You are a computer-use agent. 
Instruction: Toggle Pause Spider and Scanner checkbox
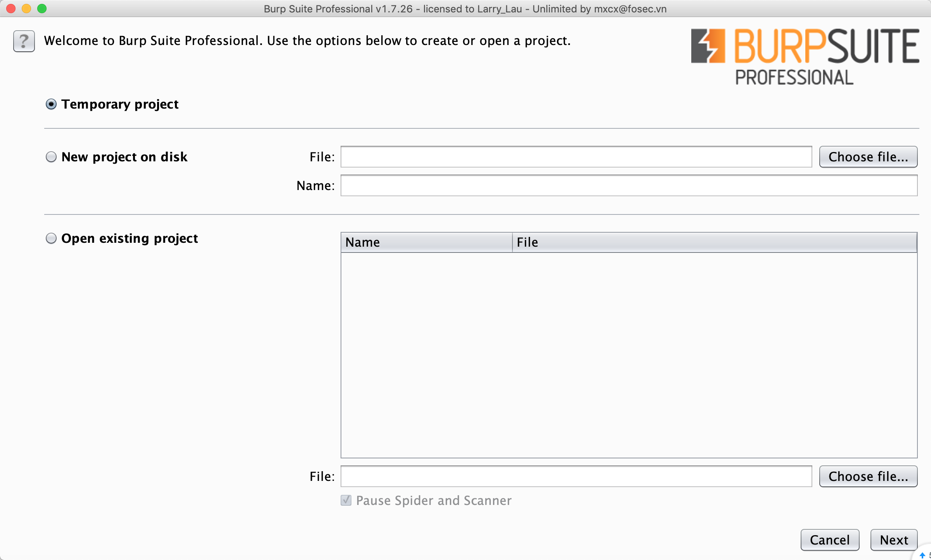(x=346, y=500)
